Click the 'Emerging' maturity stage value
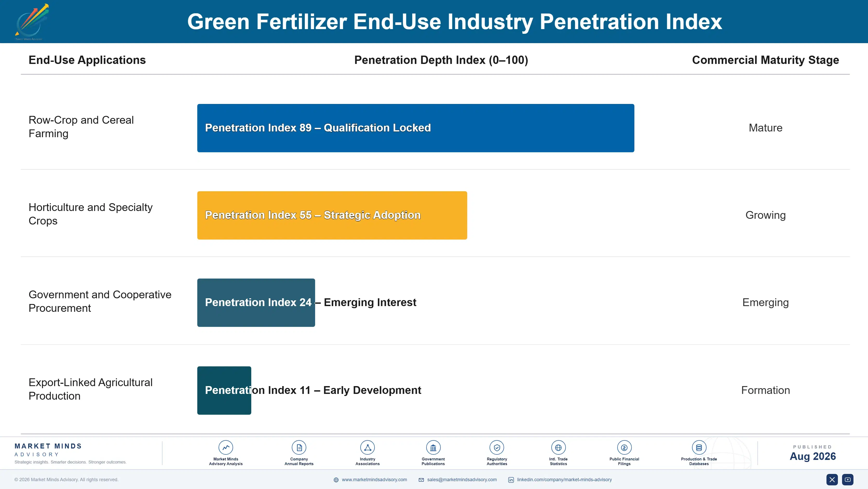 pyautogui.click(x=765, y=302)
